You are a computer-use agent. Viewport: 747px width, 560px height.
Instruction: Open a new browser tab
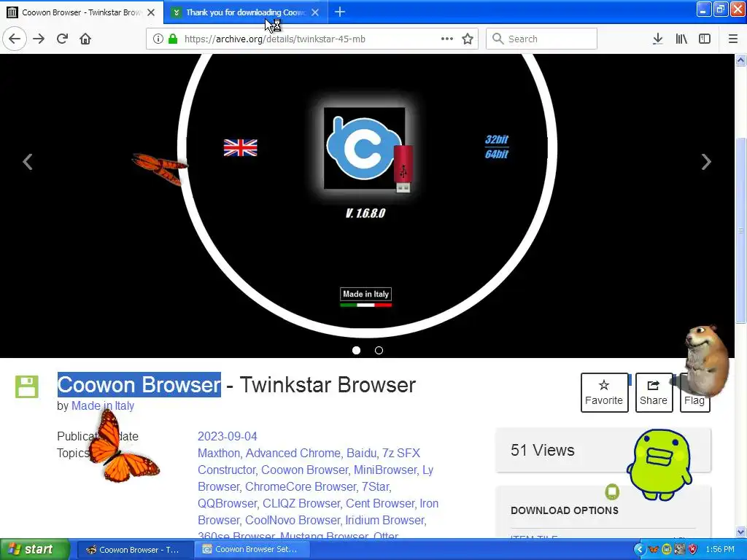(x=340, y=12)
